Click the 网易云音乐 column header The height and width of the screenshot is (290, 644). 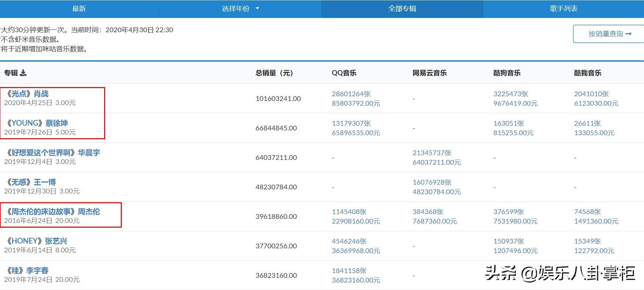[x=430, y=73]
